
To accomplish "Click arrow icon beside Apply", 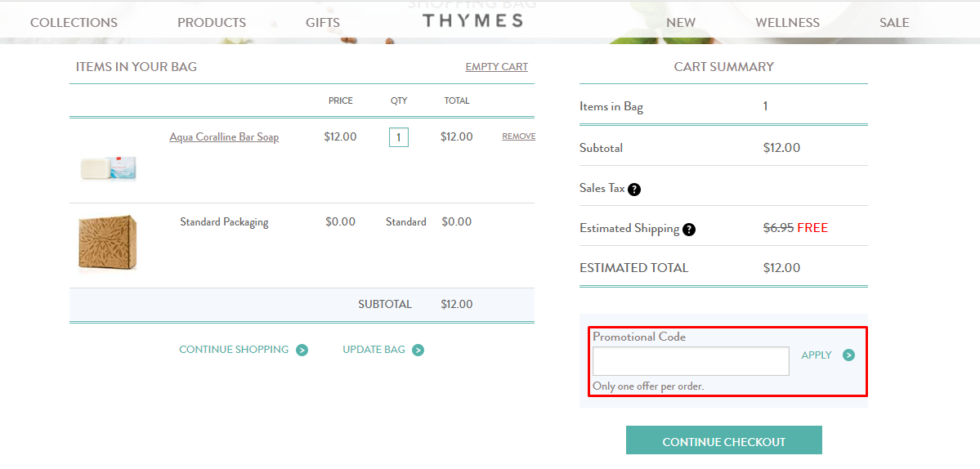I will point(848,355).
